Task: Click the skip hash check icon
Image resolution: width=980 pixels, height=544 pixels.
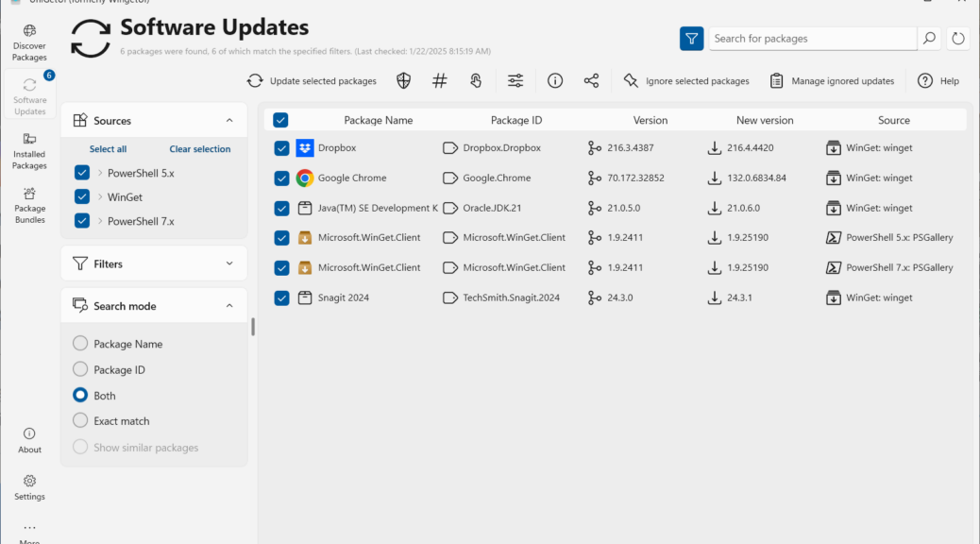Action: pyautogui.click(x=440, y=80)
